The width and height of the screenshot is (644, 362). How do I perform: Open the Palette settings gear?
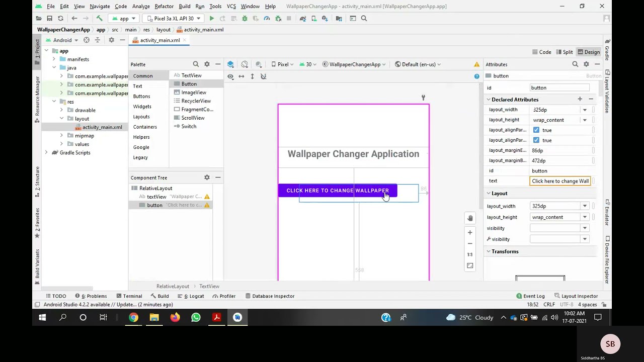(207, 64)
